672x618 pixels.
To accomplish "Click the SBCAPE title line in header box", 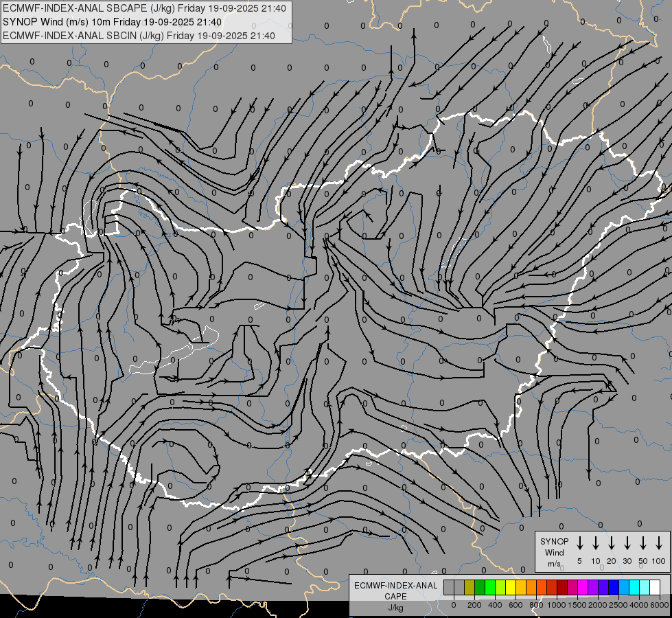I will pos(144,8).
